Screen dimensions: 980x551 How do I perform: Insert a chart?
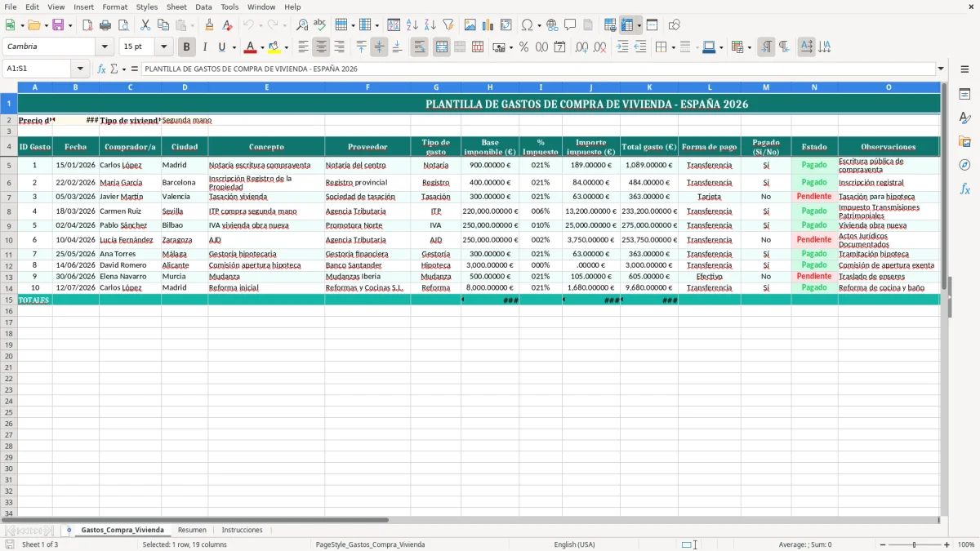(x=488, y=25)
